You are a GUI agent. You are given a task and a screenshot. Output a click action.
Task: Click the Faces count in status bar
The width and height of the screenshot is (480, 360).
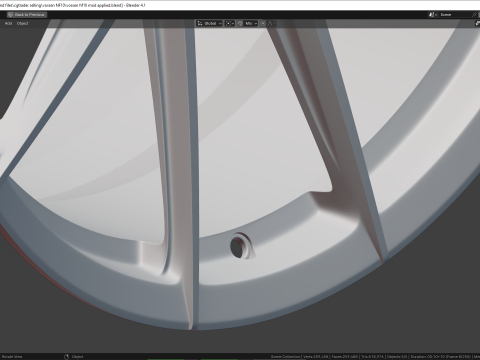344,357
